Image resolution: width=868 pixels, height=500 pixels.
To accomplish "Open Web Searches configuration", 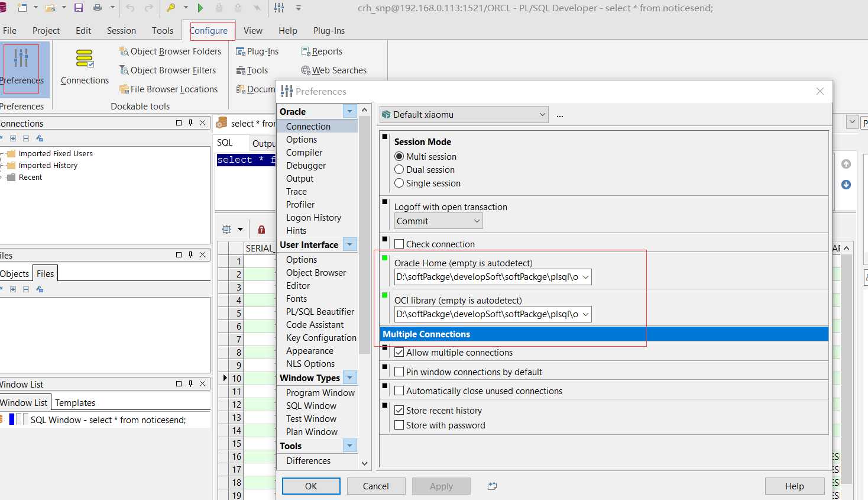I will [x=333, y=70].
